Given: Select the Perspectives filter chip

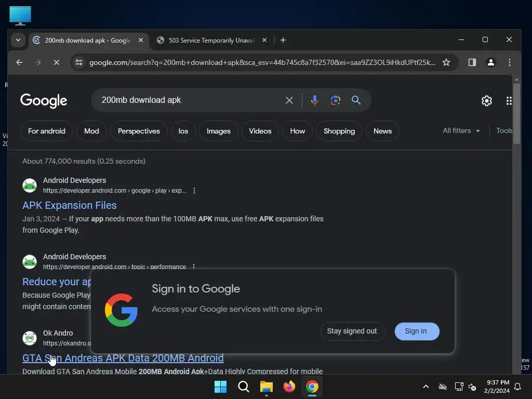Looking at the screenshot, I should click(139, 131).
